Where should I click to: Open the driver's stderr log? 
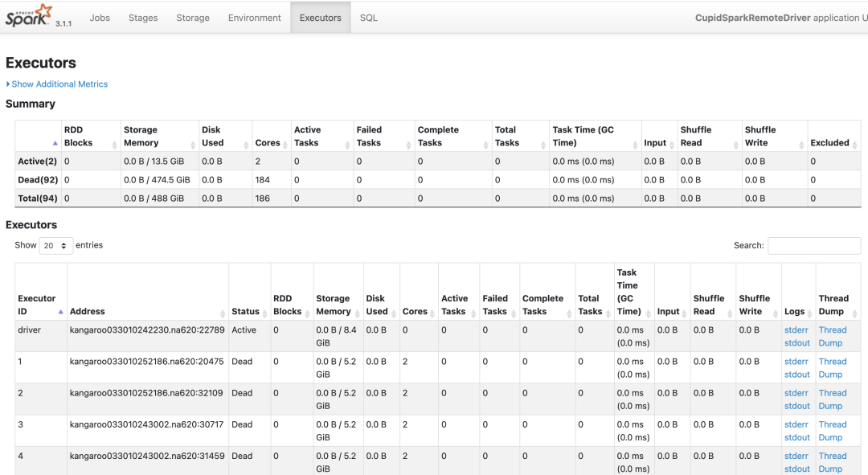coord(796,330)
